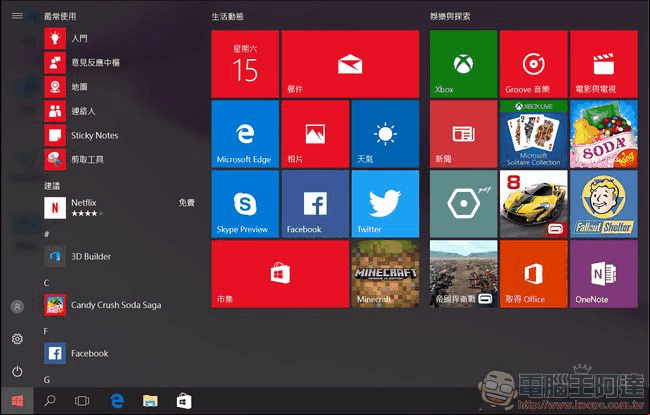Click the F letter header in app list

click(x=46, y=331)
